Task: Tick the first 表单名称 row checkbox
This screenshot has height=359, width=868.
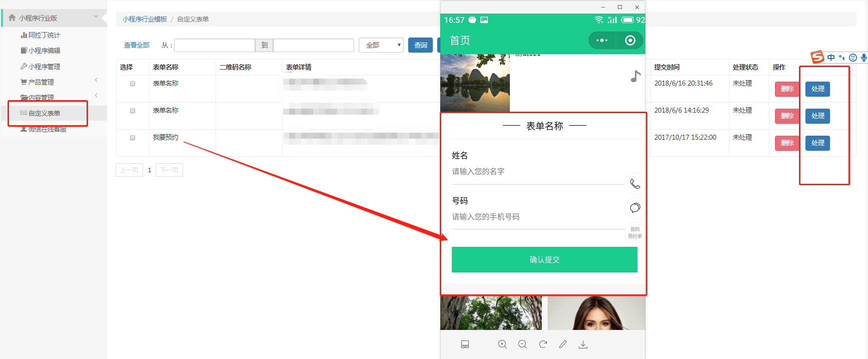Action: click(x=133, y=84)
